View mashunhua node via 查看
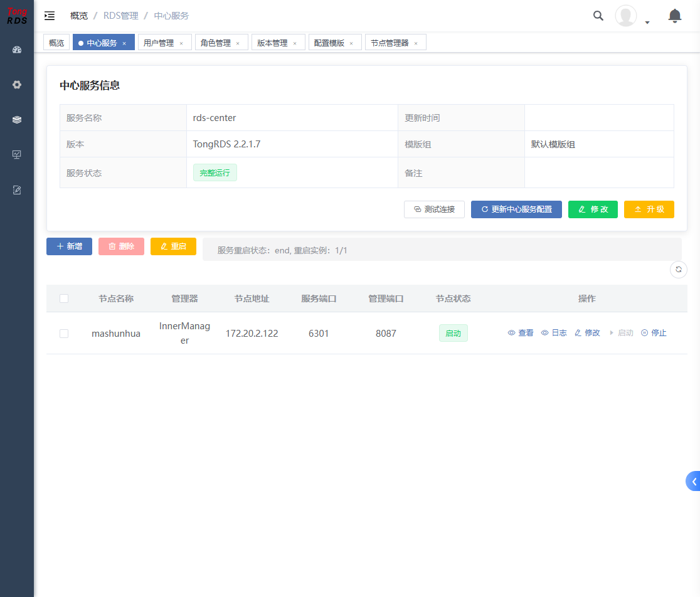 (521, 333)
